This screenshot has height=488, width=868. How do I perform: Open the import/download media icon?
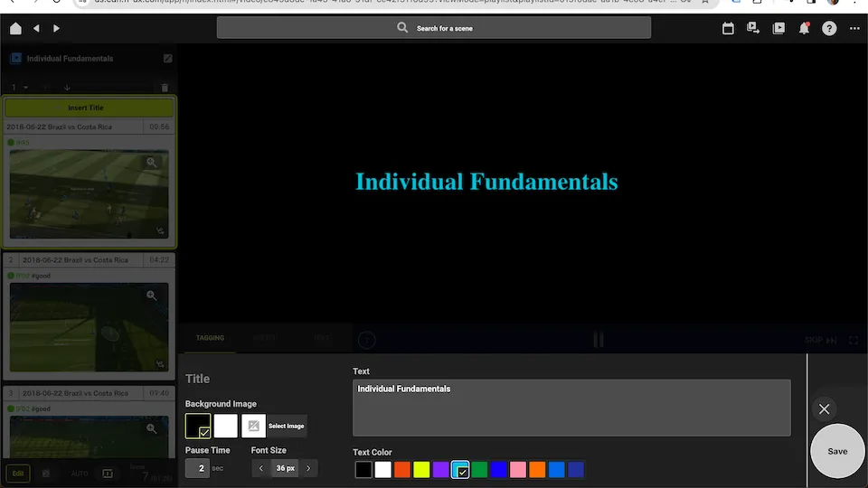tap(753, 28)
